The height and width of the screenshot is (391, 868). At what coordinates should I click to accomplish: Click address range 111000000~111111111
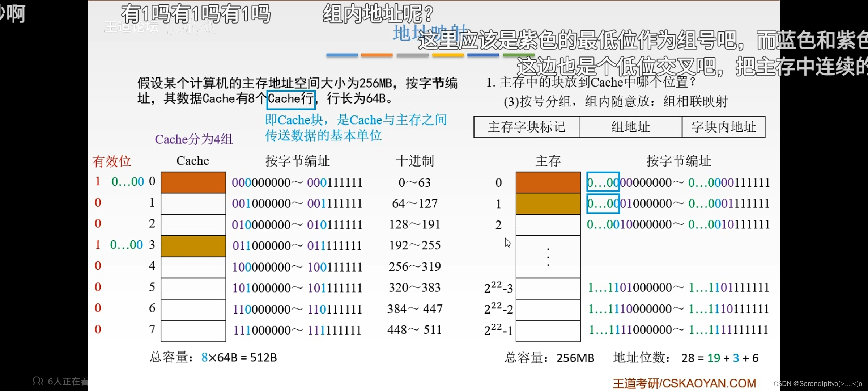pos(297,330)
